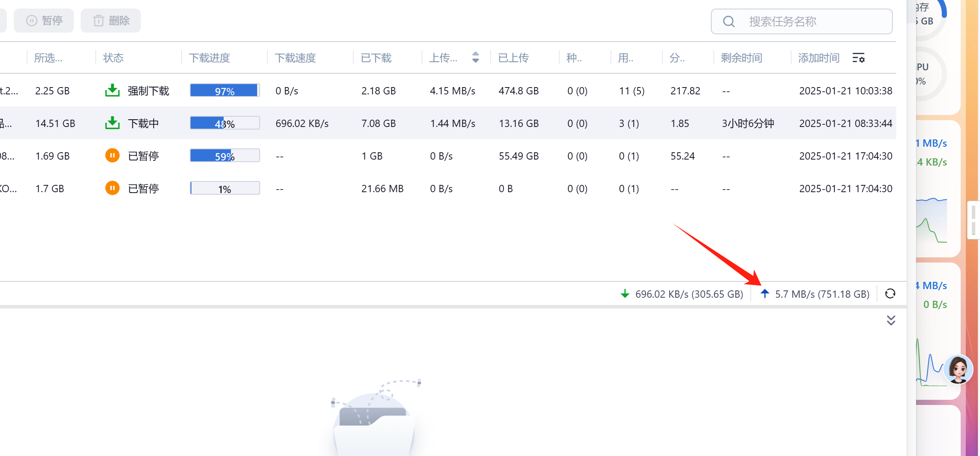Image resolution: width=980 pixels, height=456 pixels.
Task: Click the 97% progress bar
Action: (x=225, y=91)
